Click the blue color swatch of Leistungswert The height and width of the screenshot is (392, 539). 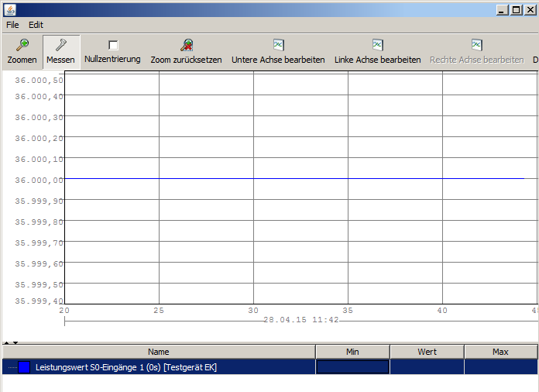tap(23, 367)
